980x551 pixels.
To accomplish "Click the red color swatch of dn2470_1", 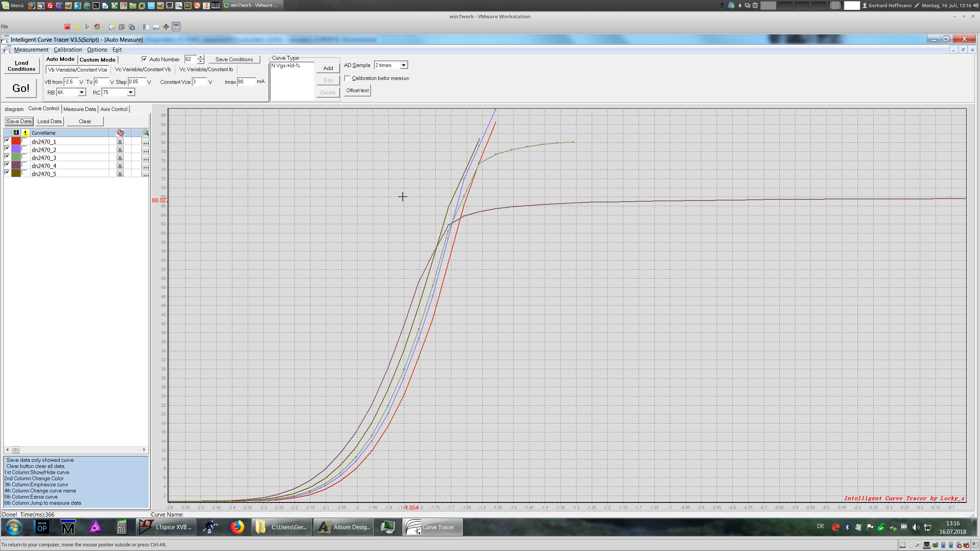I will 16,141.
